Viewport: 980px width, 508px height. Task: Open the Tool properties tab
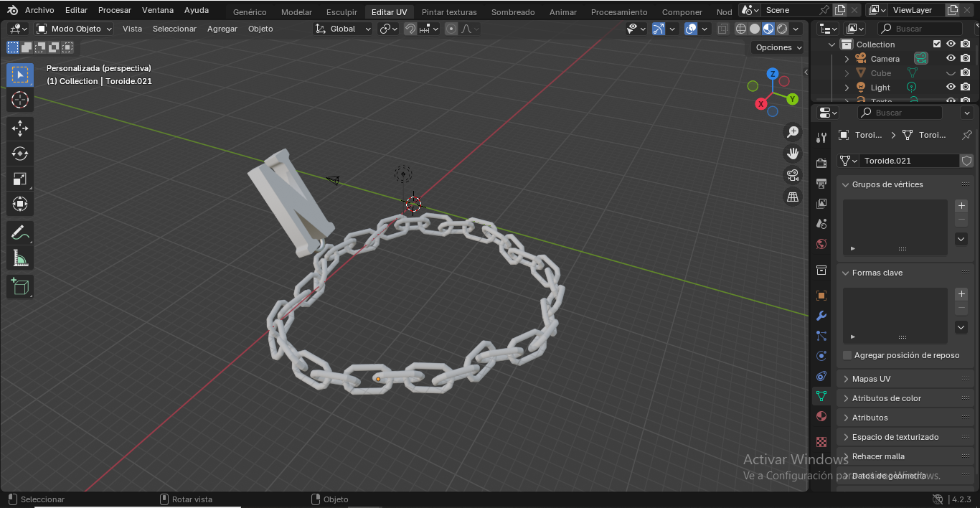821,138
